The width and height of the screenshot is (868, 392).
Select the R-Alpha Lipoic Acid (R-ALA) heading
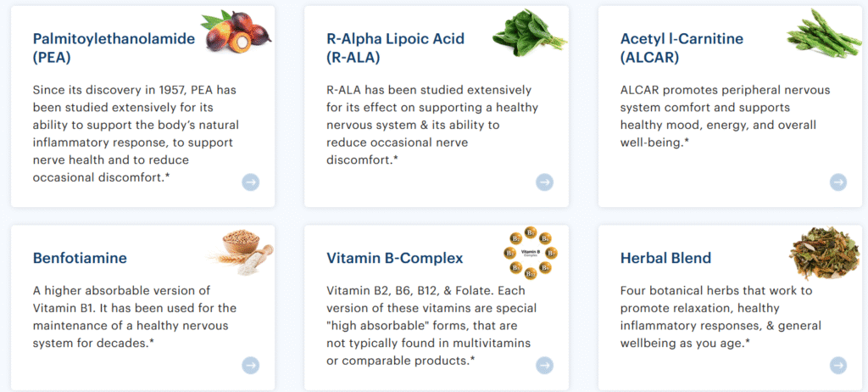click(395, 48)
